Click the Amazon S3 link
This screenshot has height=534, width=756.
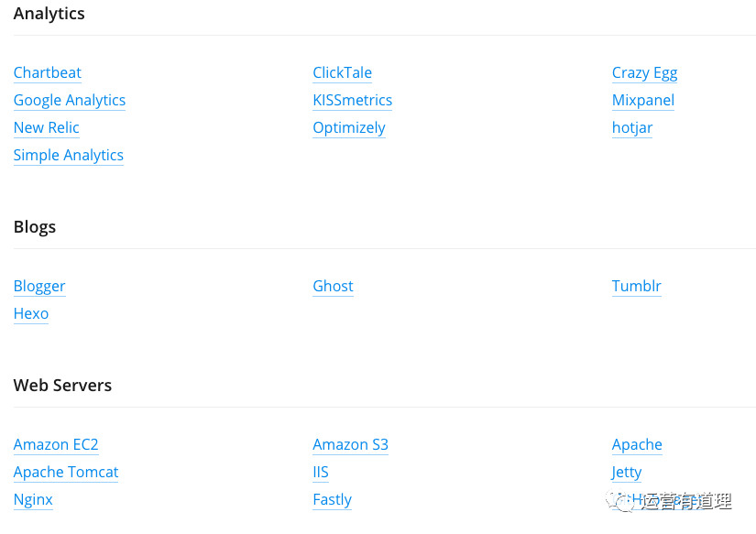(x=350, y=445)
